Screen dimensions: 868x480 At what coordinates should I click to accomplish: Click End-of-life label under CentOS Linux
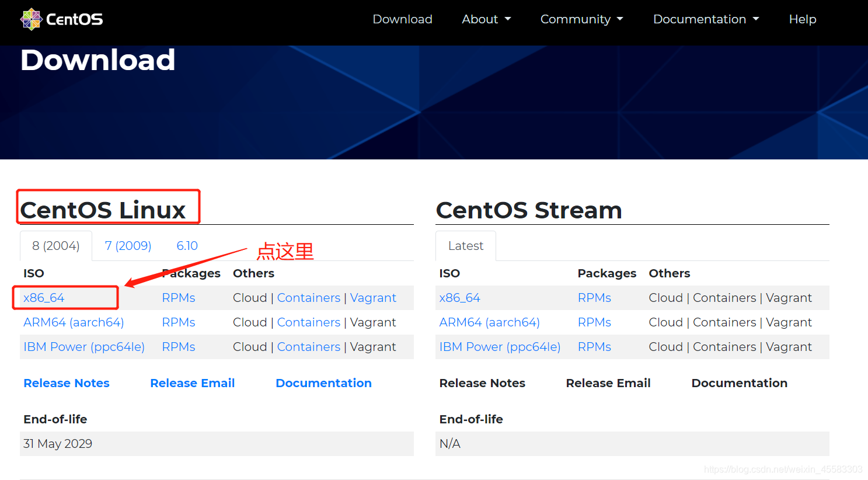[55, 419]
